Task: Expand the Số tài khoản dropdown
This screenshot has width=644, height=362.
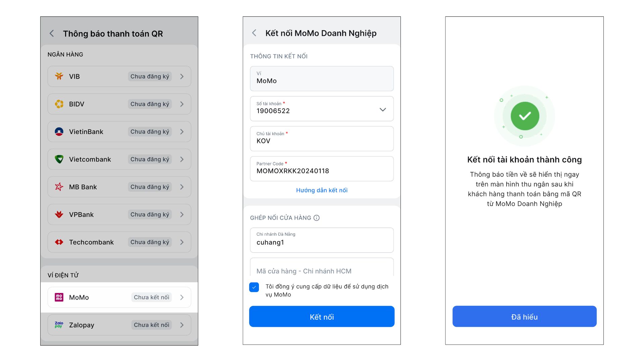Action: click(x=383, y=110)
